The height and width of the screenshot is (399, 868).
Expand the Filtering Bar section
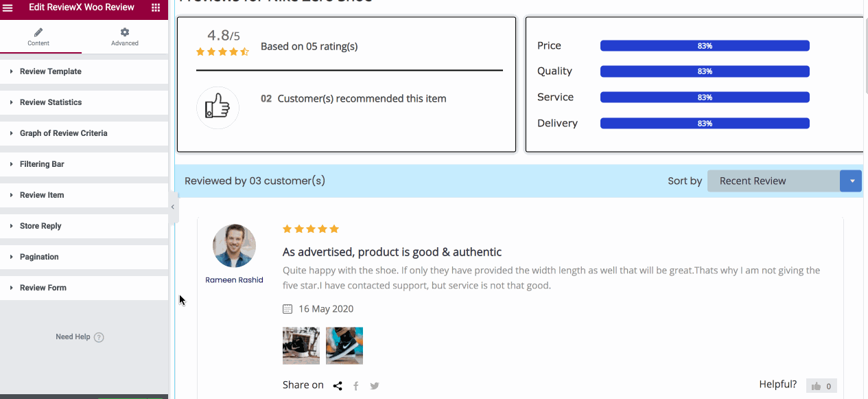click(x=43, y=164)
